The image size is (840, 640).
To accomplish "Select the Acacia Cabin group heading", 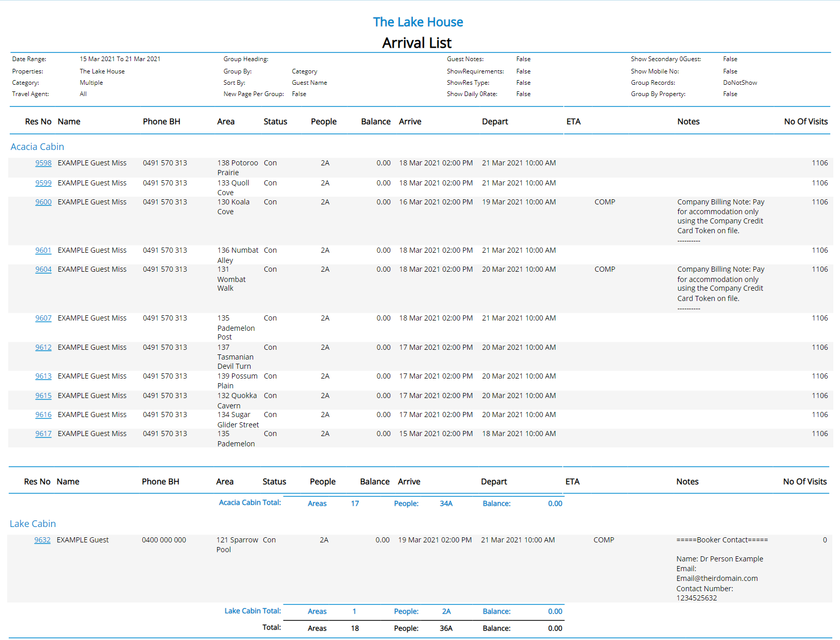I will click(37, 147).
